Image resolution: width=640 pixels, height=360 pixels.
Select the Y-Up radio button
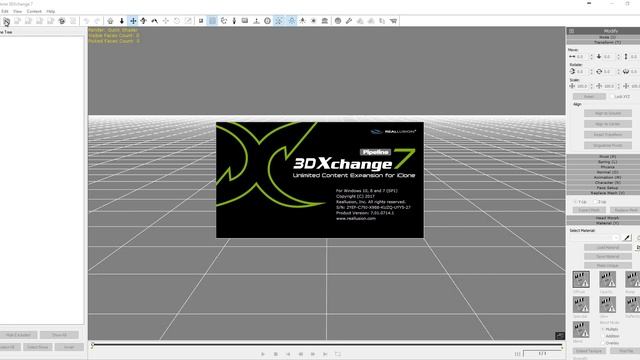575,202
